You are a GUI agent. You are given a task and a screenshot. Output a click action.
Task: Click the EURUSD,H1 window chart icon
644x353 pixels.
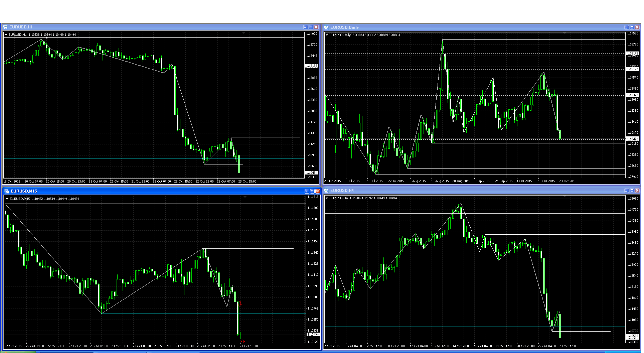[x=5, y=27]
